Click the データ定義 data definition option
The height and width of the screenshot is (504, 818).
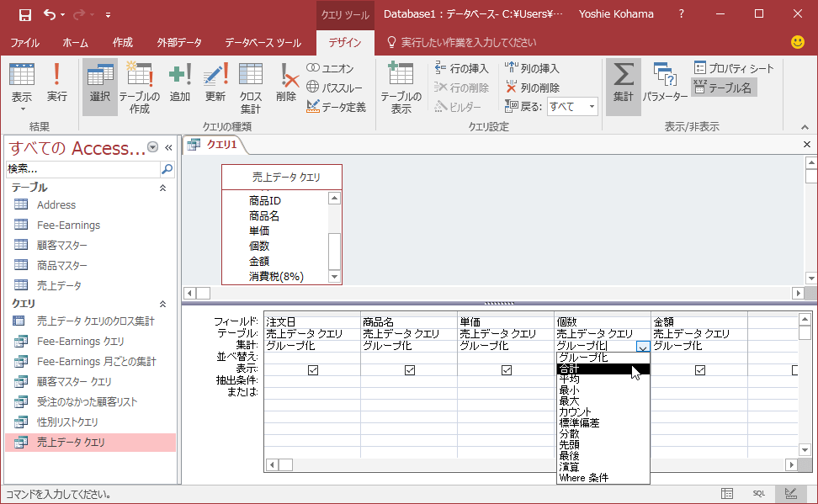(337, 107)
